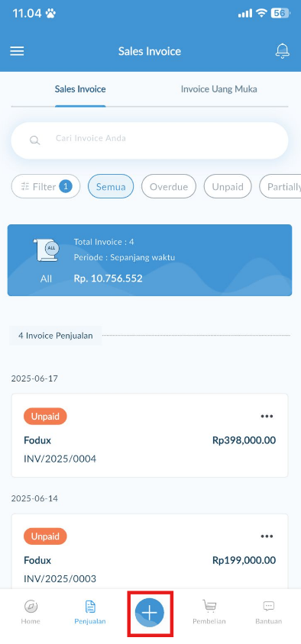The width and height of the screenshot is (301, 644).
Task: Select the Sales Invoice tab
Action: point(80,89)
